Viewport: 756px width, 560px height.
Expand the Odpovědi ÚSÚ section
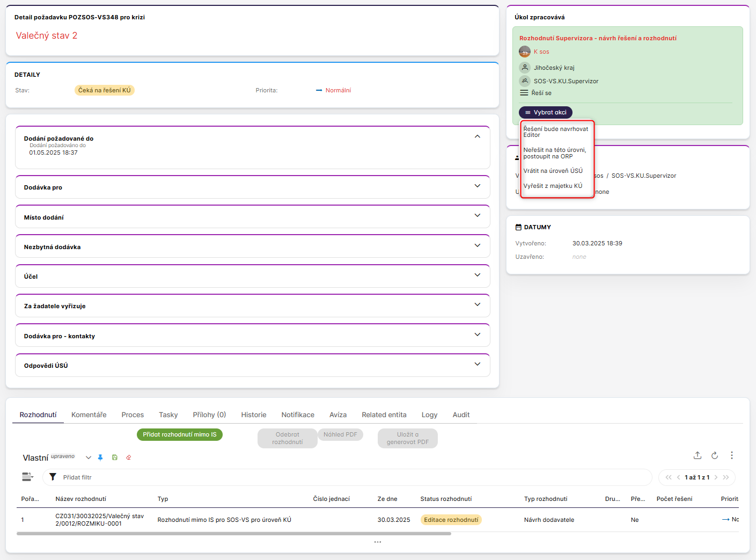[x=477, y=364]
